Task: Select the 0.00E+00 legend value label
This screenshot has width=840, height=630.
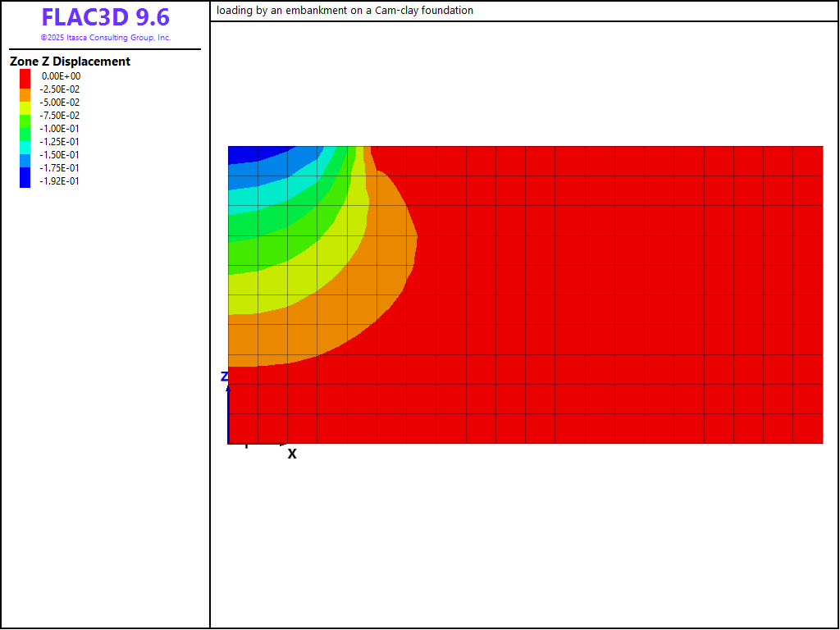Action: tap(61, 76)
